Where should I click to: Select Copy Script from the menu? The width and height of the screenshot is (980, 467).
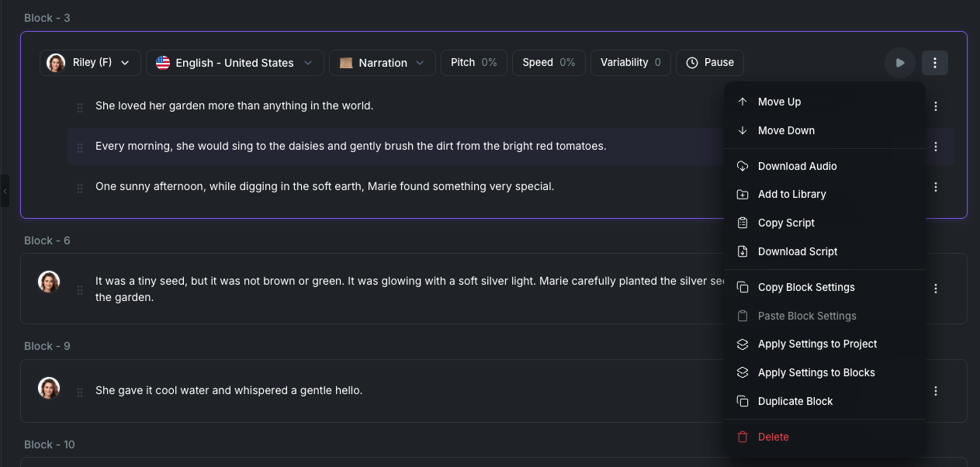pyautogui.click(x=786, y=223)
